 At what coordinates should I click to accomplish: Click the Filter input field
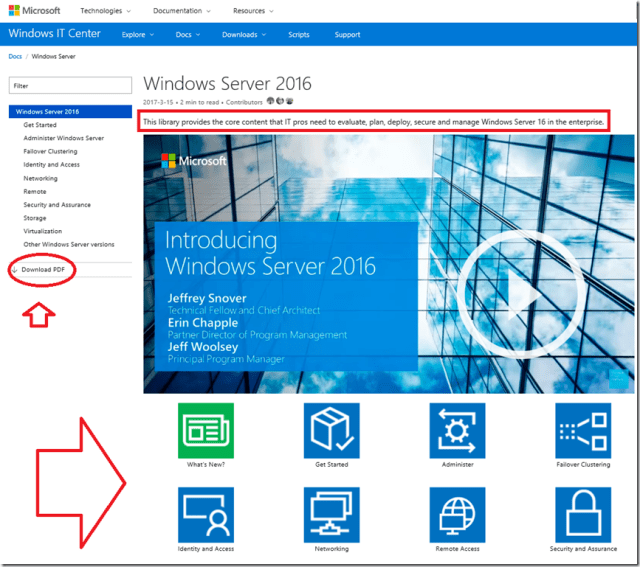coord(69,86)
